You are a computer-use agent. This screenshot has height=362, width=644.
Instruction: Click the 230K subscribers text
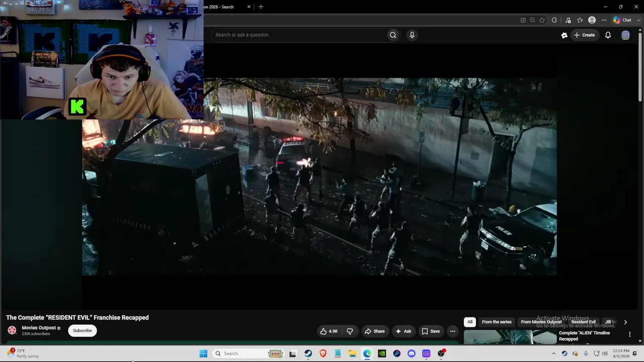coord(36,334)
